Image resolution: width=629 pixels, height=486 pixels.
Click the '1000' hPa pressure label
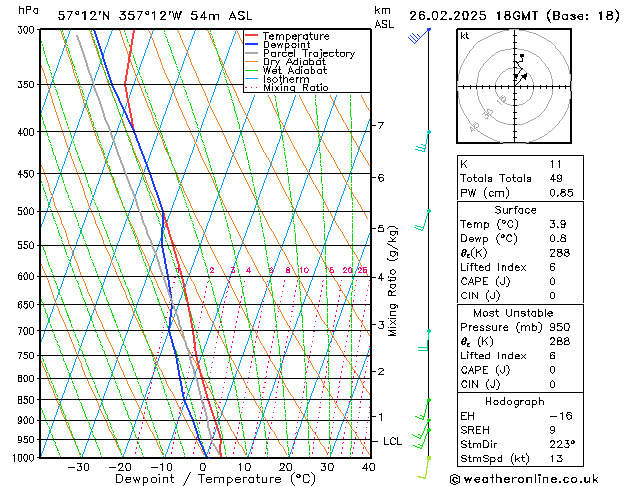click(x=26, y=458)
